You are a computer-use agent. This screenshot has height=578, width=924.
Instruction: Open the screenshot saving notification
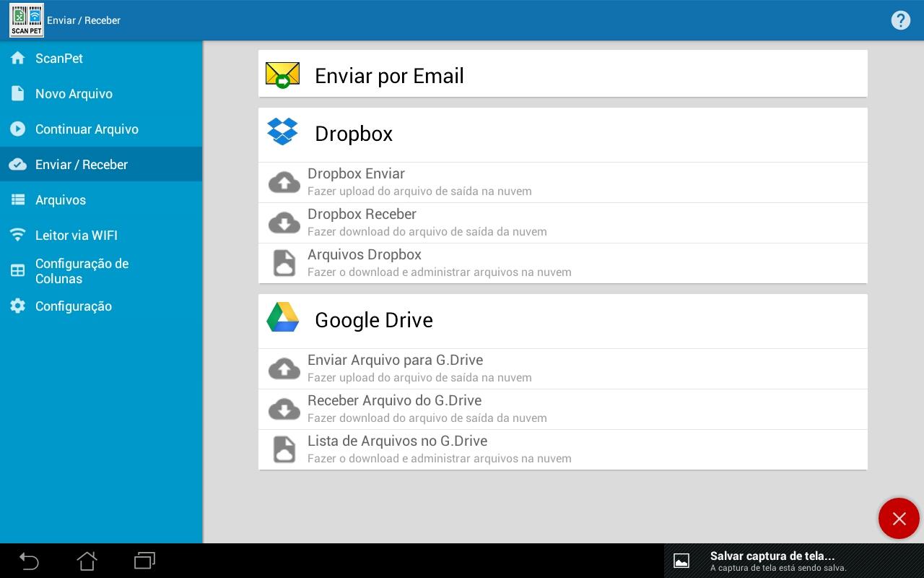click(x=794, y=561)
